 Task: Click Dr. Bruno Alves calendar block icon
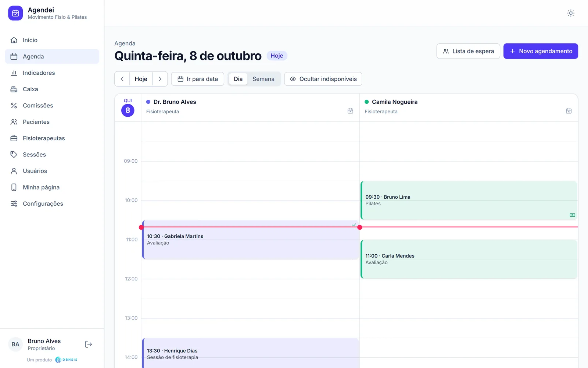[350, 111]
